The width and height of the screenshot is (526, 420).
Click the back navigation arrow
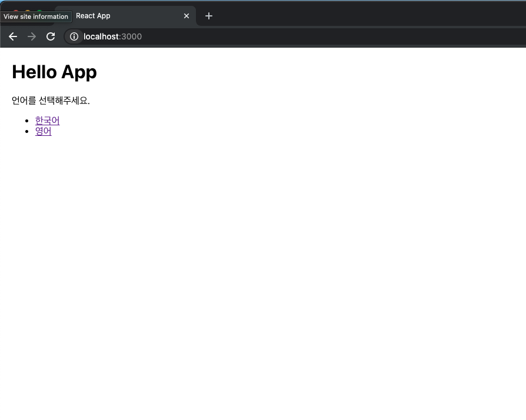(x=12, y=36)
